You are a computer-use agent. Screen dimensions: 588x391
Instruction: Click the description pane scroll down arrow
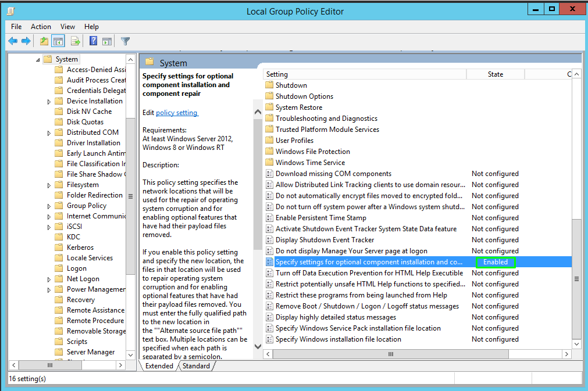[x=258, y=346]
